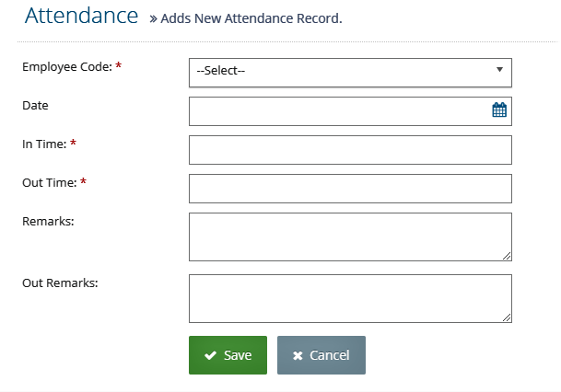Click the In Time label
This screenshot has width=561, height=392.
(44, 144)
